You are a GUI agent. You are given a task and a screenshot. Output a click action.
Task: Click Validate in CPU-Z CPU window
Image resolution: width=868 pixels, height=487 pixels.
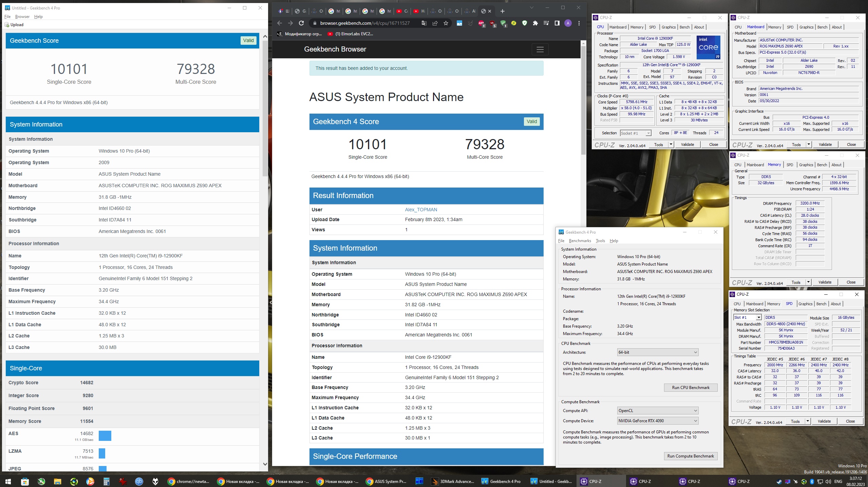[687, 144]
